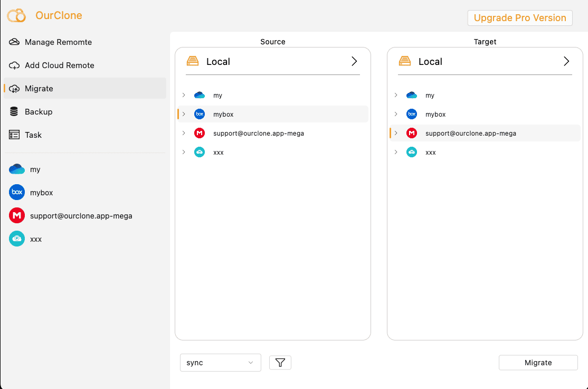Expand support@ourclone.app-mega in Target list
The height and width of the screenshot is (389, 588).
(x=396, y=133)
